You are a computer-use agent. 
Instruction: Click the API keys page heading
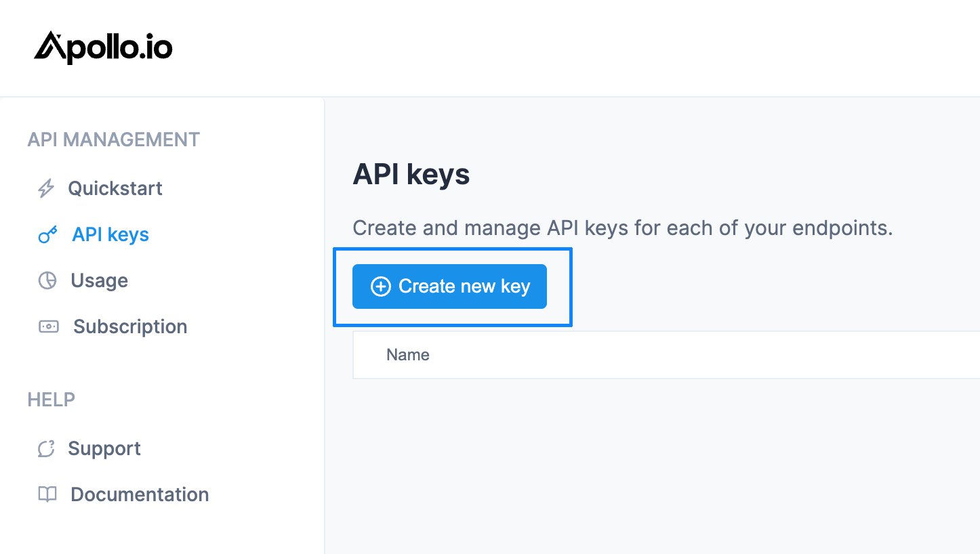click(x=411, y=175)
